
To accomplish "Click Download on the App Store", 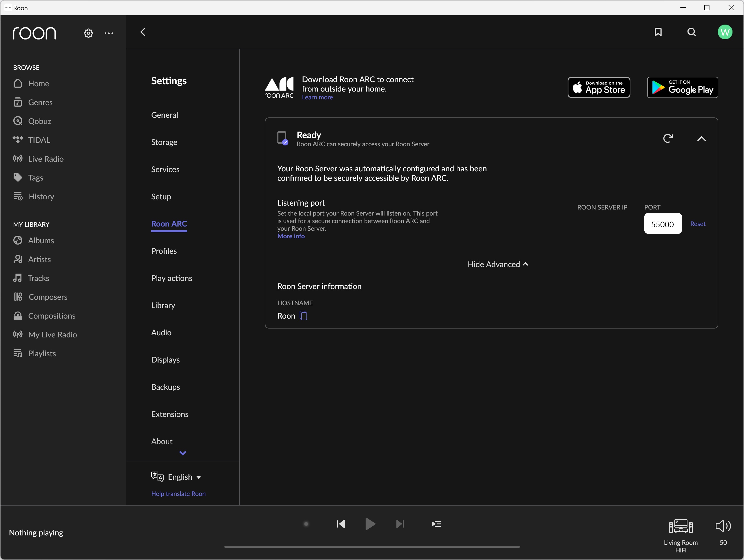I will coord(599,87).
